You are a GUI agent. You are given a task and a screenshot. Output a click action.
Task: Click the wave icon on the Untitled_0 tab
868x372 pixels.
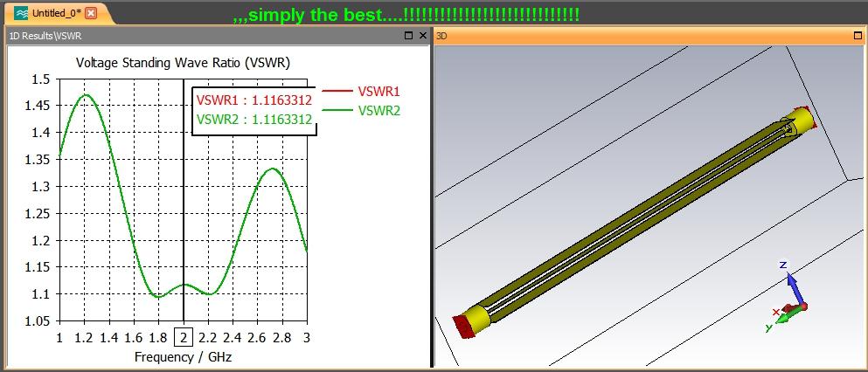click(20, 13)
